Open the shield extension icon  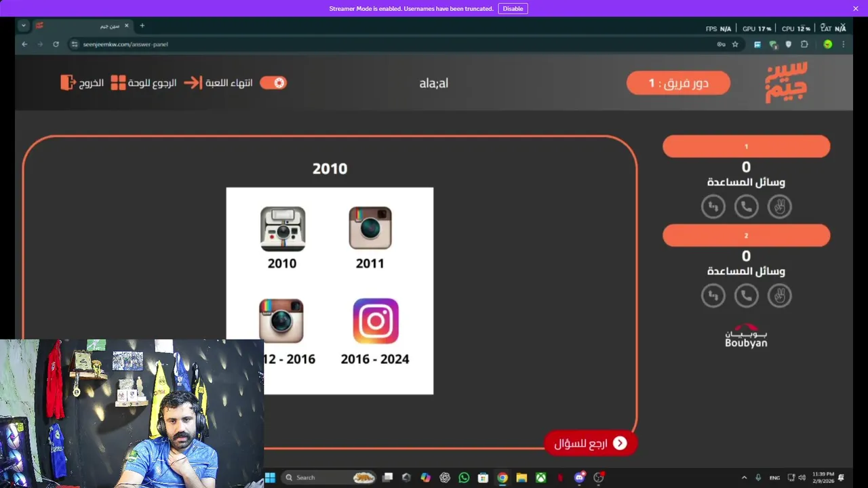788,44
